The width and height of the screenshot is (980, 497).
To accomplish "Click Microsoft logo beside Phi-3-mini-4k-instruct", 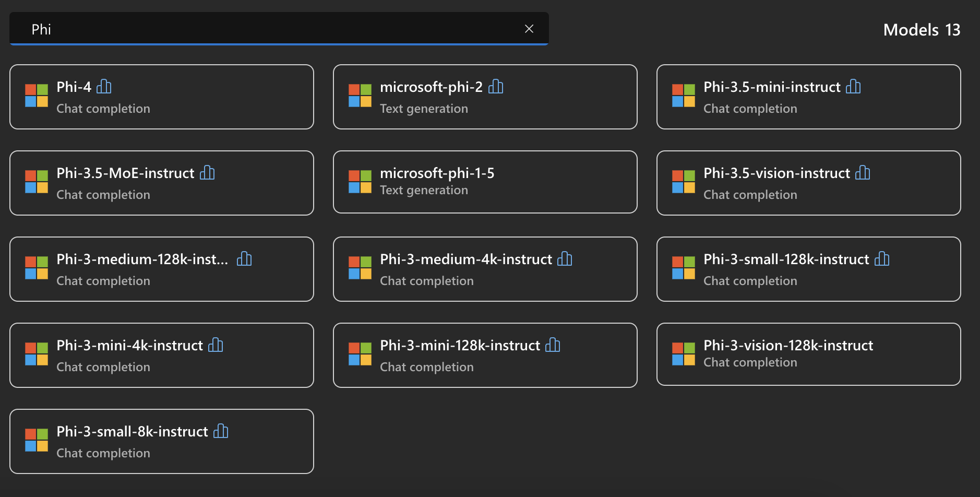I will pyautogui.click(x=37, y=354).
